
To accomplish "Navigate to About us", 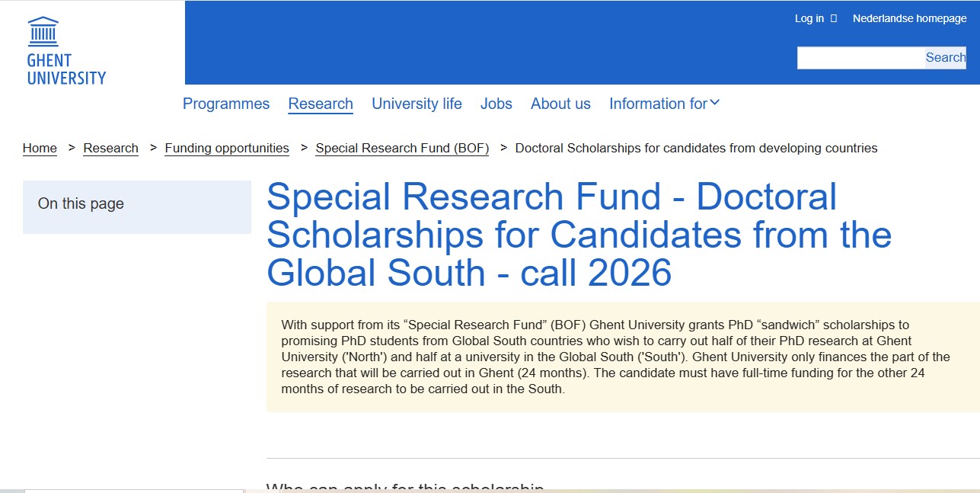I will pos(560,104).
